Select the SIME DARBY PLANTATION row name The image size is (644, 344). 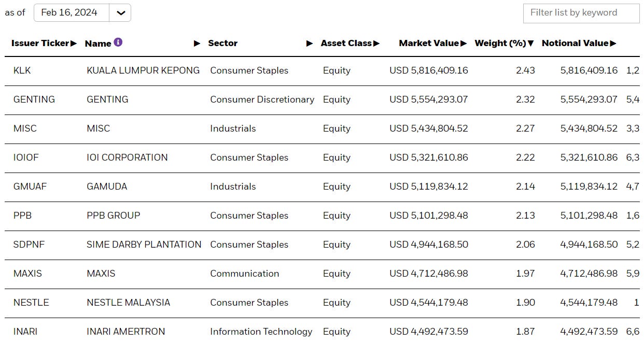point(144,245)
